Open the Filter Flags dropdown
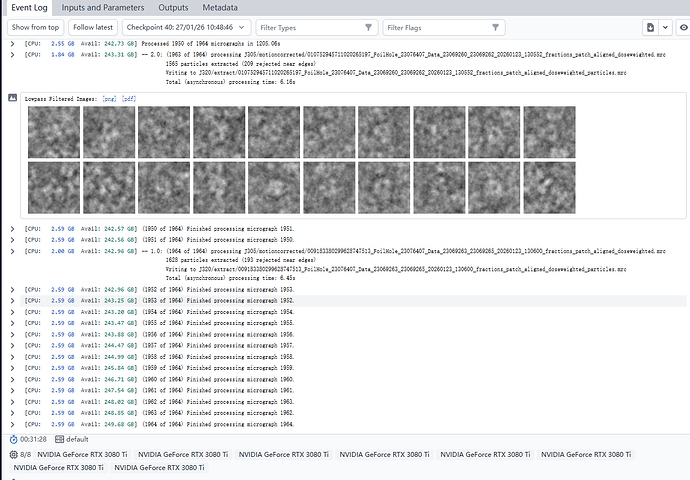Viewport: 690px width, 480px height. 443,27
